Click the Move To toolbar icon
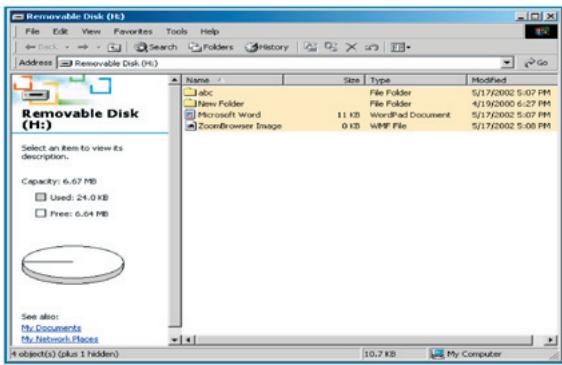562x365 pixels. pyautogui.click(x=310, y=47)
